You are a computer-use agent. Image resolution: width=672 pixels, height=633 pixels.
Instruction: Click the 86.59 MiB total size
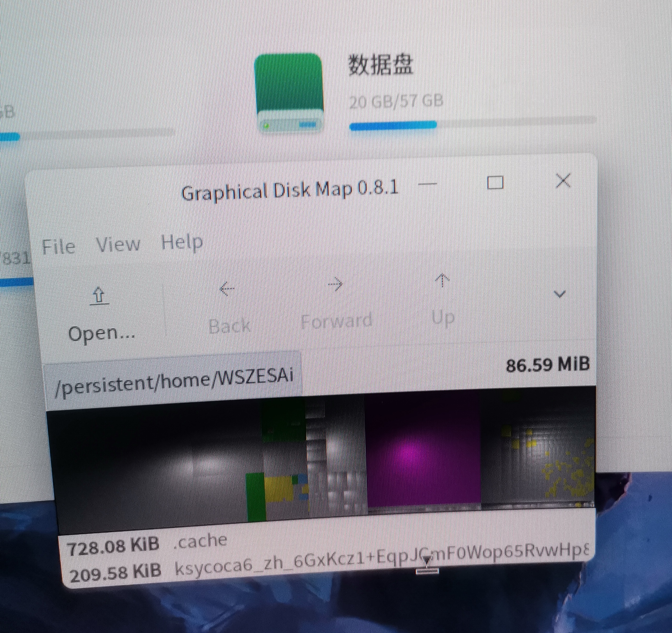pos(548,365)
